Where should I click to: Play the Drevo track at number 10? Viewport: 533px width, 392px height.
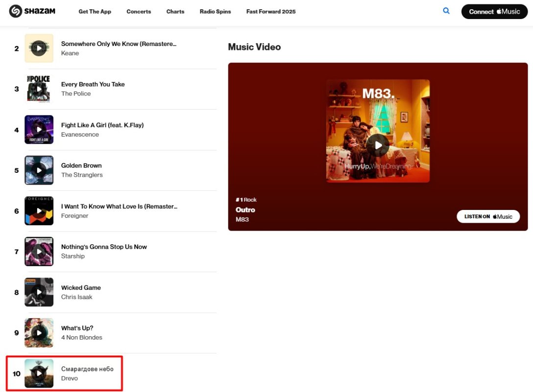click(39, 373)
